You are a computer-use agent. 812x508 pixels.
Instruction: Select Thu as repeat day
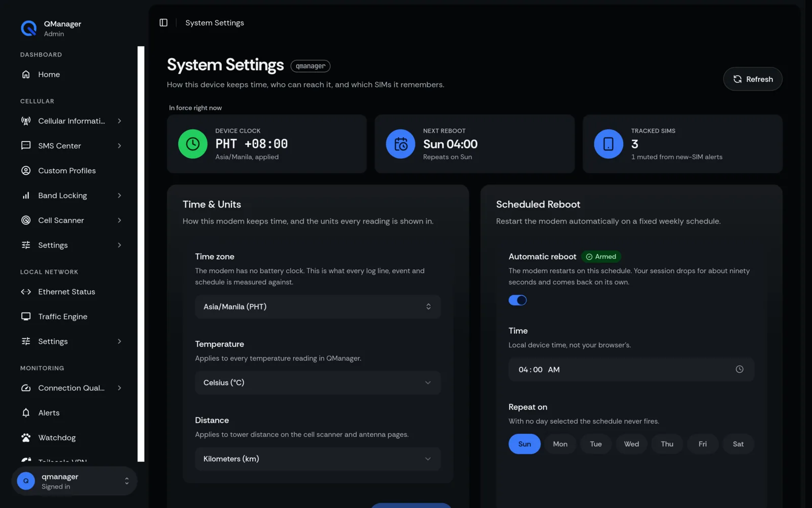667,444
